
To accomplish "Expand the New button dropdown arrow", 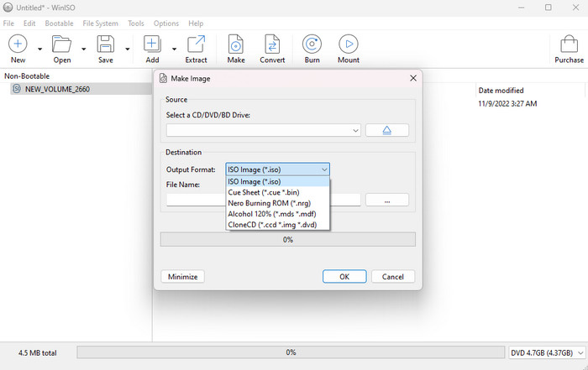I will click(39, 49).
